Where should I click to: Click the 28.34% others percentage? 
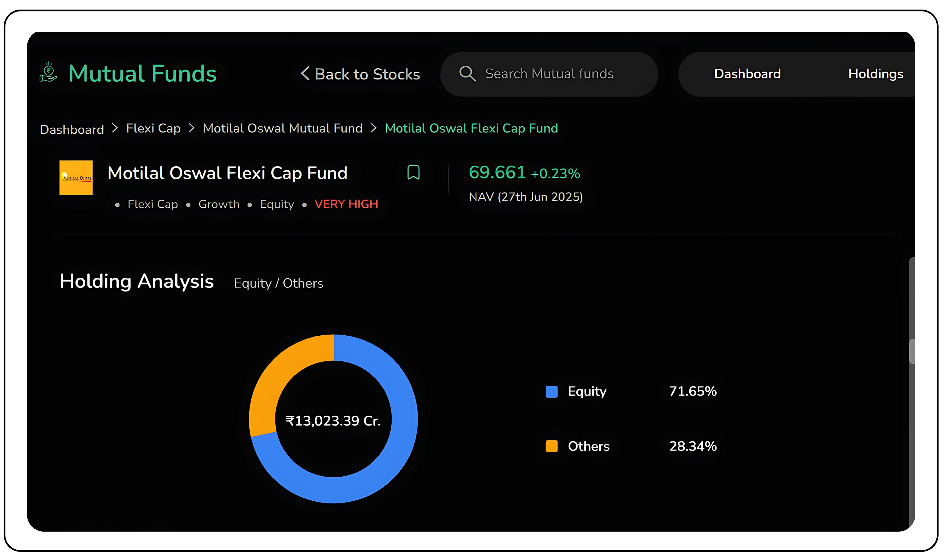[693, 446]
